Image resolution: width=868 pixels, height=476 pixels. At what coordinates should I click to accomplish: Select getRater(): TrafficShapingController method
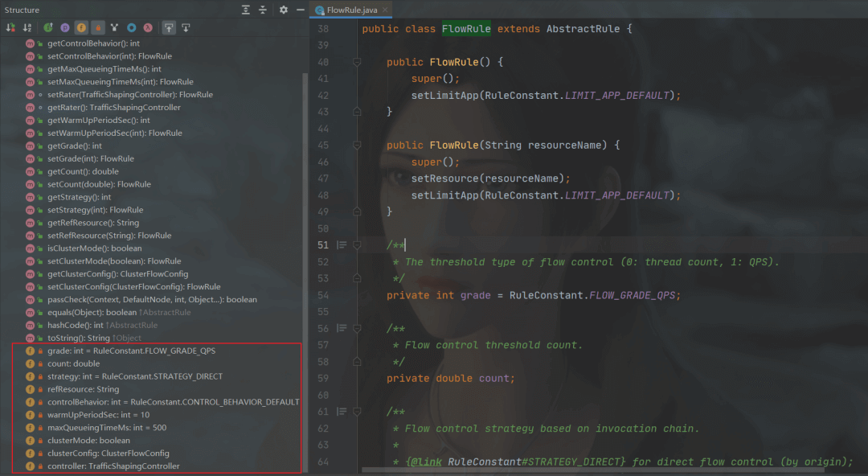point(114,107)
